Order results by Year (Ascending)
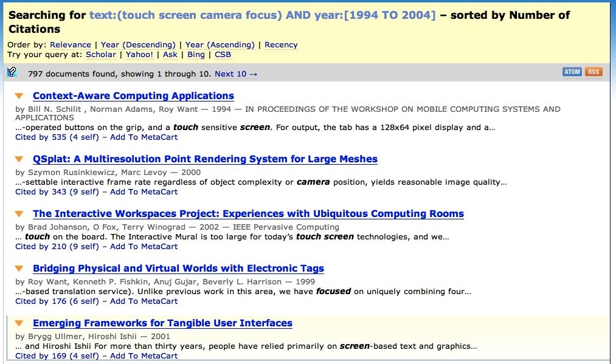 [x=220, y=45]
